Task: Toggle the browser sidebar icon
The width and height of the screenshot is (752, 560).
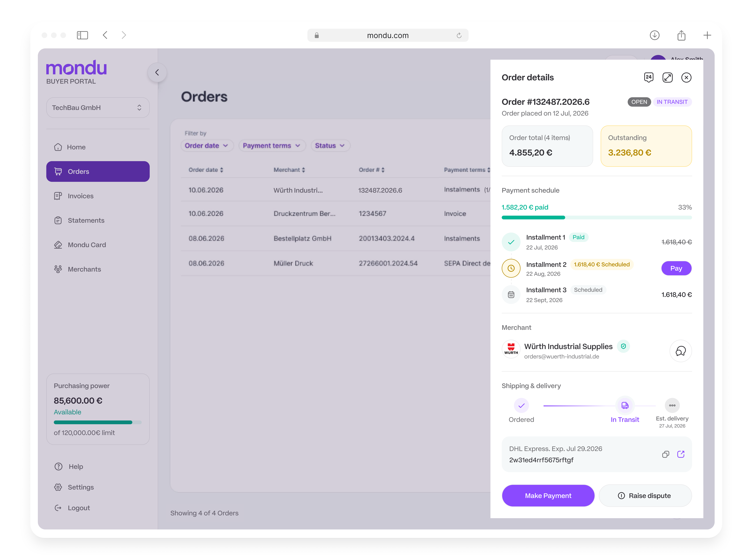Action: (x=82, y=35)
